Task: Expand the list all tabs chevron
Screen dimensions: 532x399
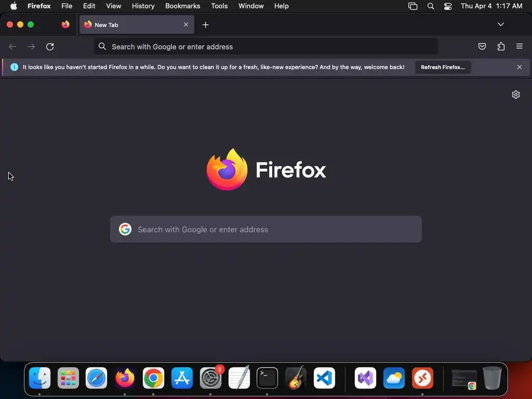Action: 500,24
